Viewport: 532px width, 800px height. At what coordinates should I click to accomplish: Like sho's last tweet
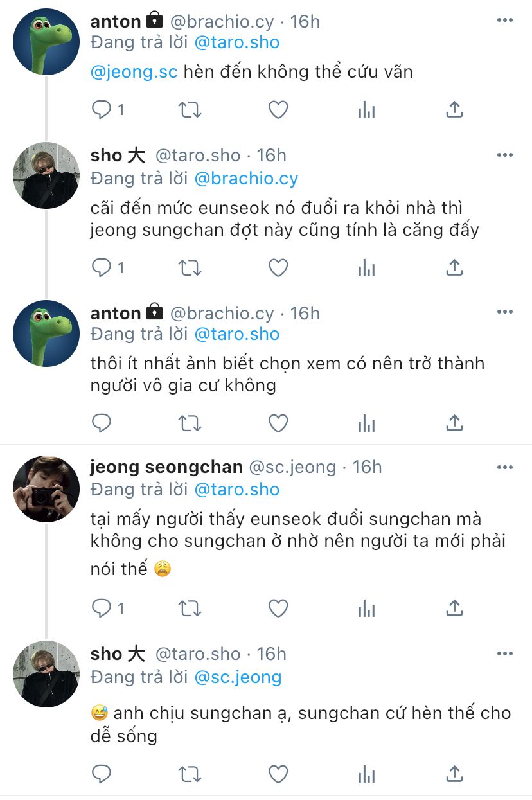click(278, 774)
